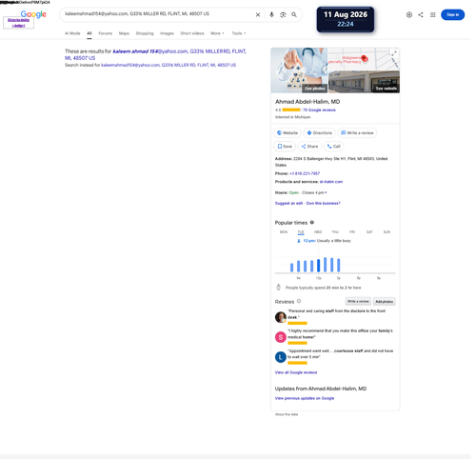476x459 pixels.
Task: Click share icon in top bar
Action: (x=421, y=14)
